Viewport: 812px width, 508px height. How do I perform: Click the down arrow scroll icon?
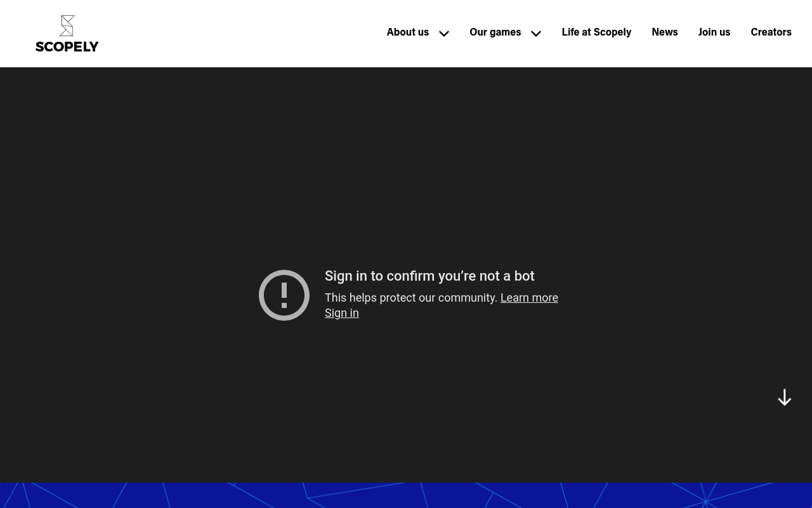785,398
